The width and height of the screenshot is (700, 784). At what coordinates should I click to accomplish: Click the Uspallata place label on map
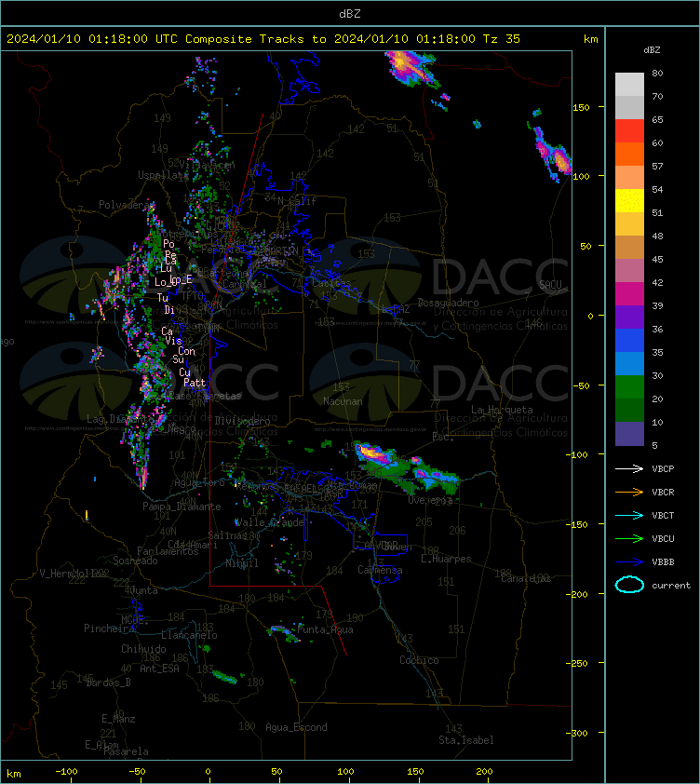click(163, 174)
